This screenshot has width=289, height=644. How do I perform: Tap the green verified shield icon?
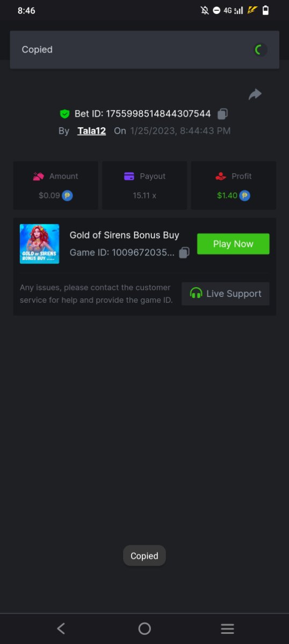(64, 114)
